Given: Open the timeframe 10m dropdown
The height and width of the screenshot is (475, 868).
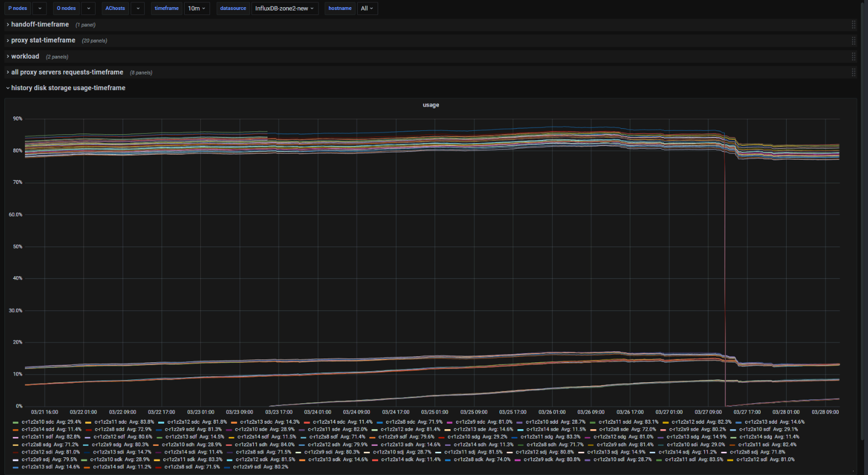Looking at the screenshot, I should tap(196, 8).
